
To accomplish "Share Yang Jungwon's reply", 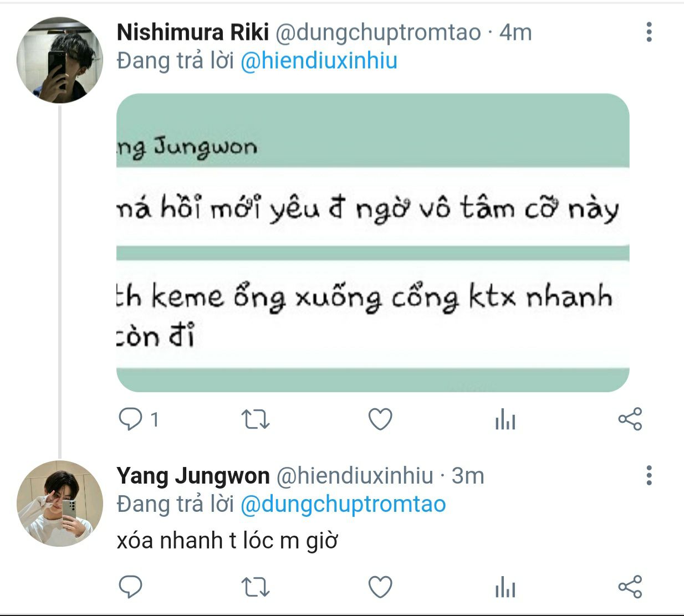I will click(630, 587).
